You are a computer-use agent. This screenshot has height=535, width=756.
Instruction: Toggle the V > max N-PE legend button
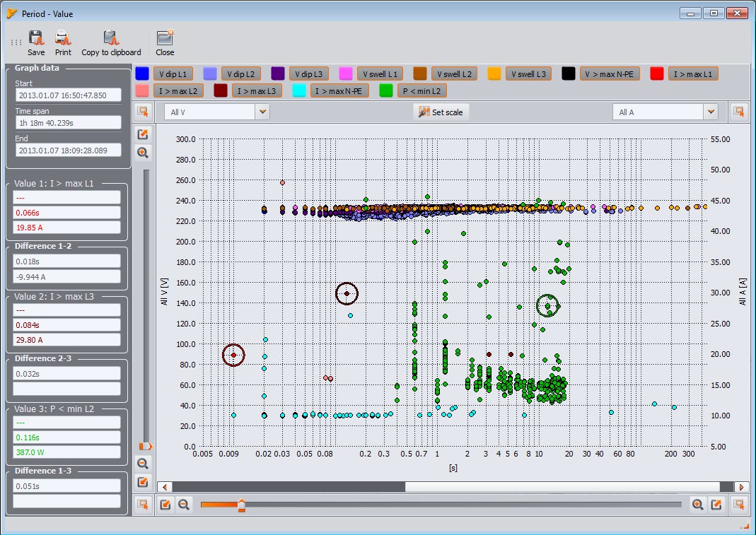point(610,74)
